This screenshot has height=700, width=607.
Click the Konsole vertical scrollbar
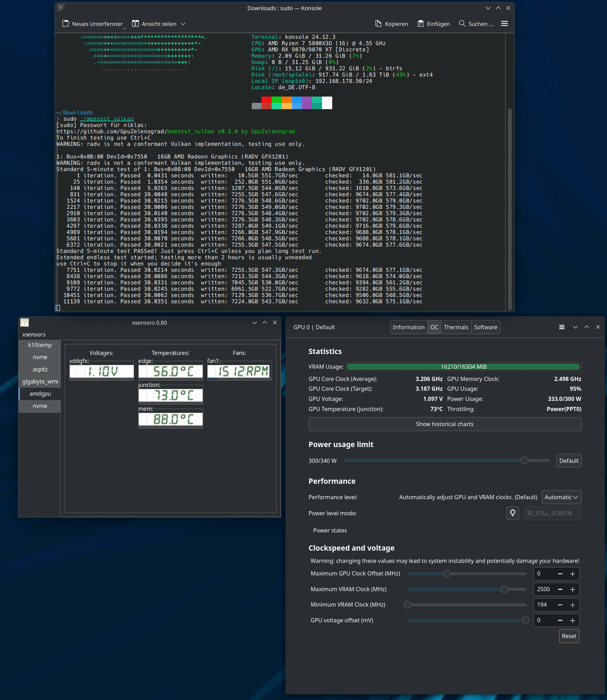coord(510,209)
